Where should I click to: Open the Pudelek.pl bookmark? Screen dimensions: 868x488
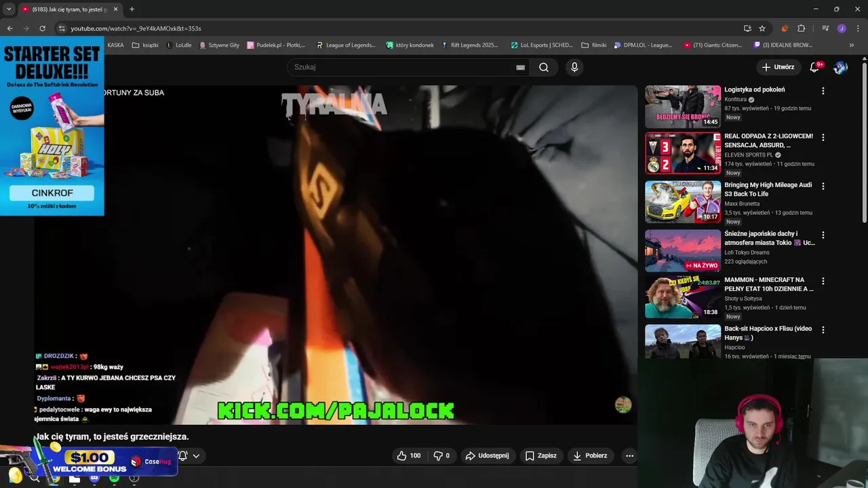click(277, 45)
